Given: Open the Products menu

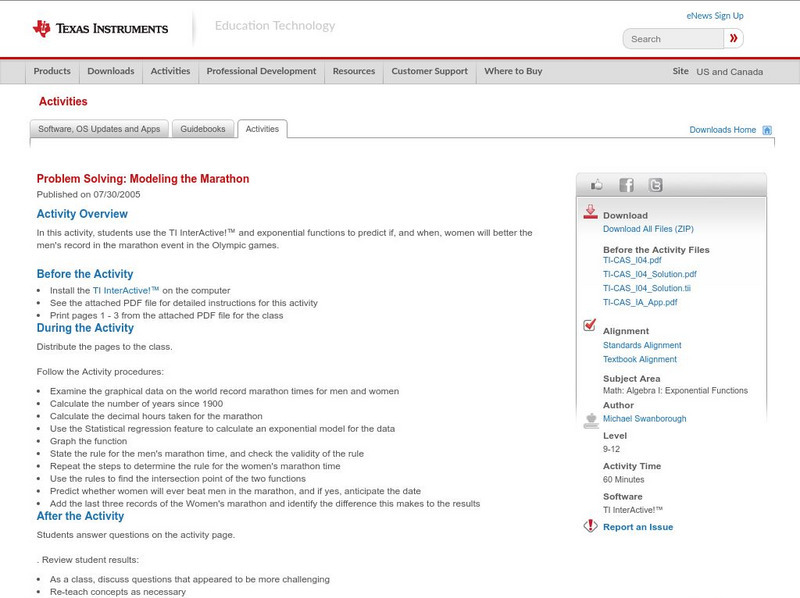Looking at the screenshot, I should tap(52, 71).
